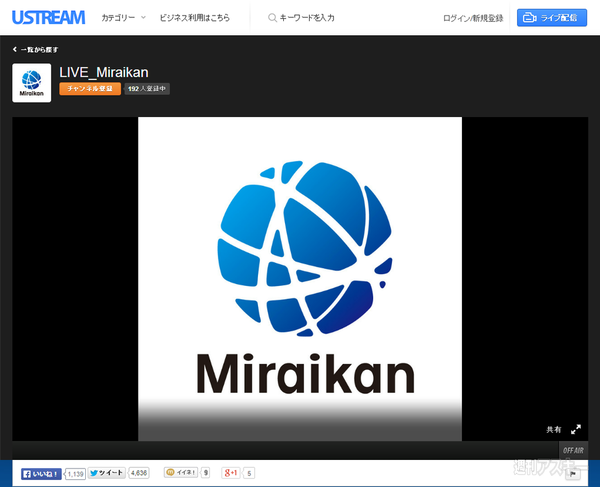View the 192人登録中 follower count

147,89
